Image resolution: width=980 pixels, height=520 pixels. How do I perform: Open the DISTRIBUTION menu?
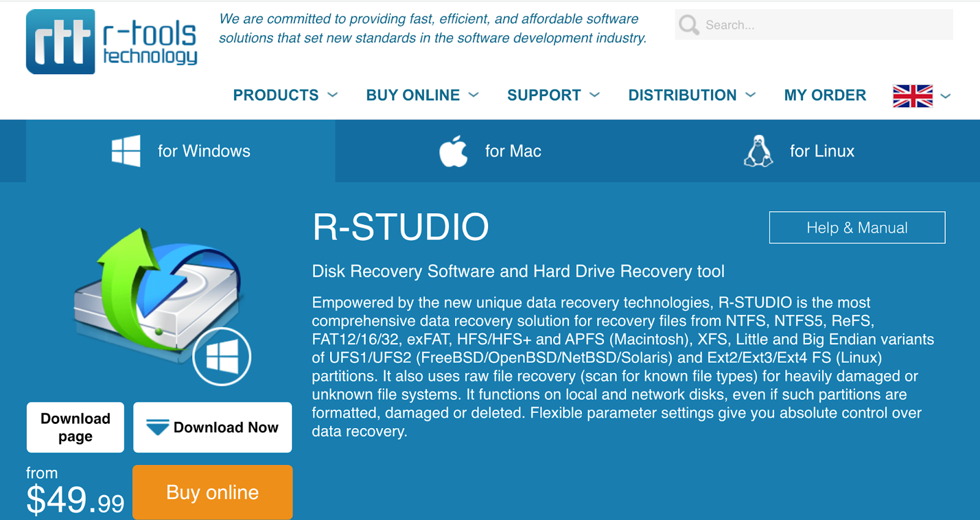[x=682, y=95]
